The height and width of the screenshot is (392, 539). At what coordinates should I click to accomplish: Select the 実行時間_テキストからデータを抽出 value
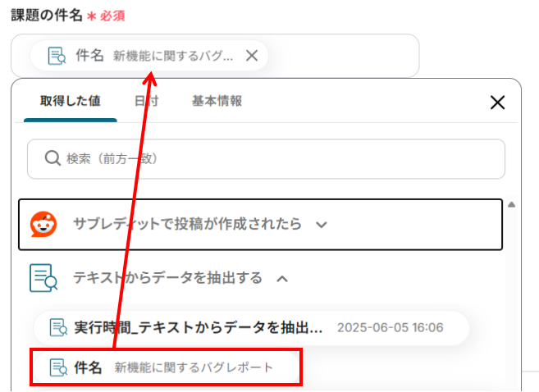click(x=251, y=328)
